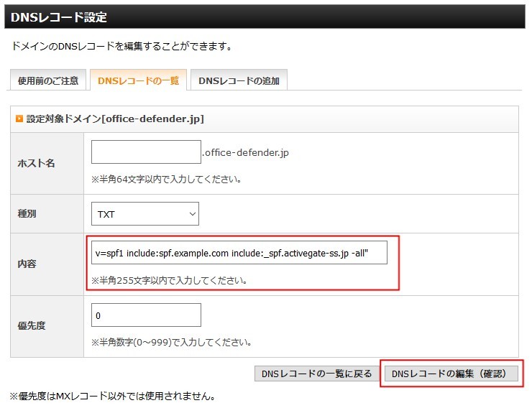Click the .office-defender.jp domain suffix text
The image size is (532, 408).
[245, 152]
